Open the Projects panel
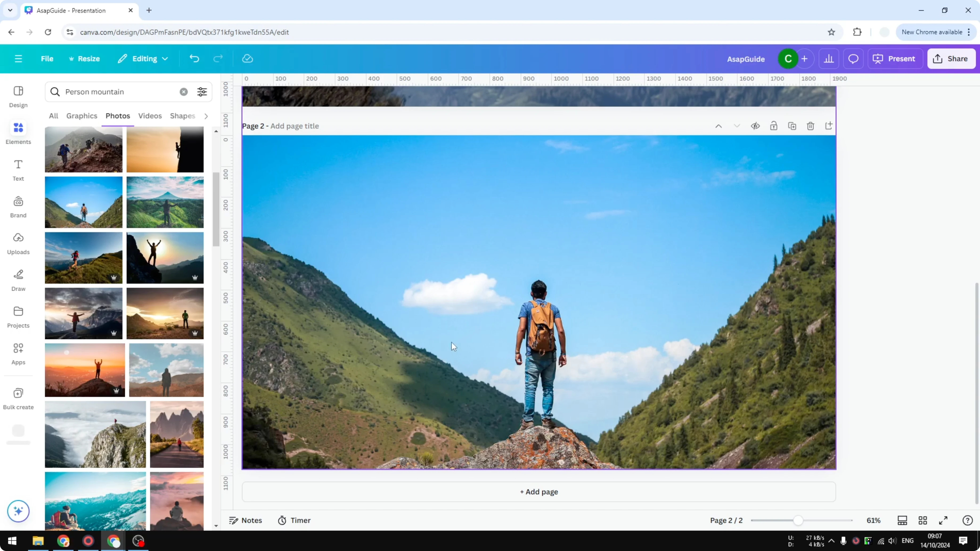Screen dimensions: 980x551 pos(18,317)
